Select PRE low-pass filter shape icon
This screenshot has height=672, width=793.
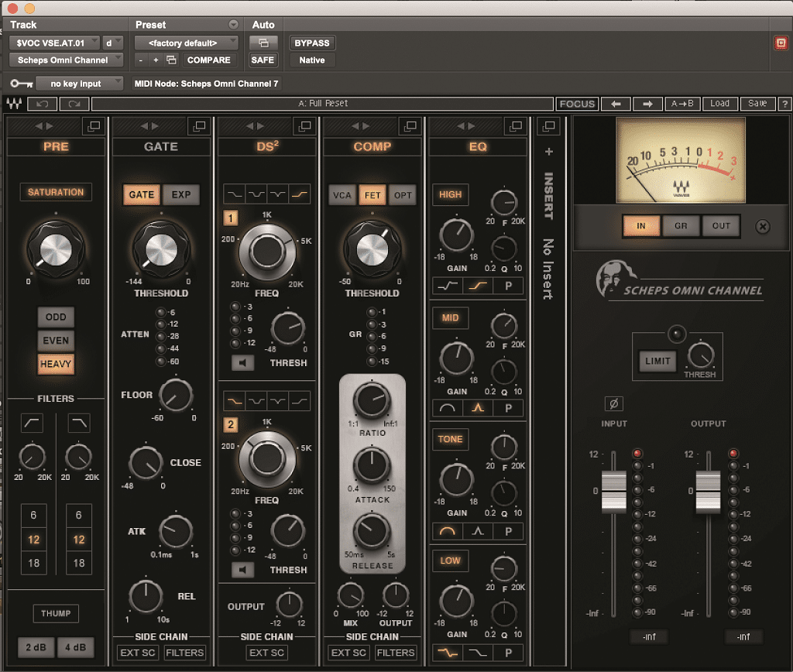79,423
